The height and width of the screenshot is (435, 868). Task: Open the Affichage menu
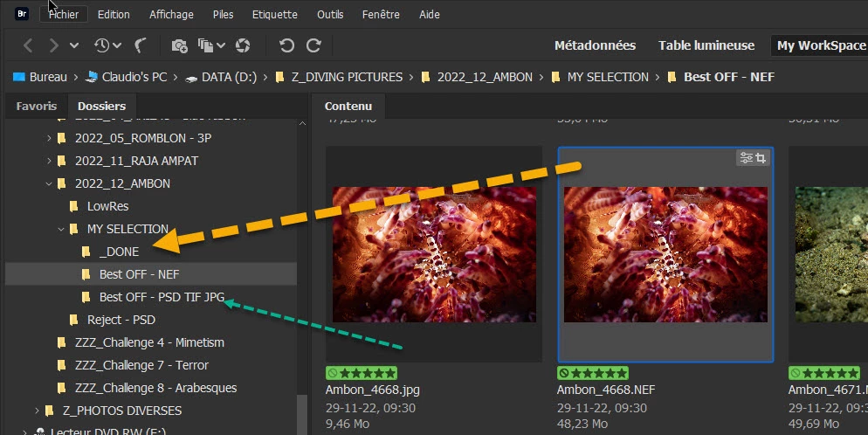[172, 14]
